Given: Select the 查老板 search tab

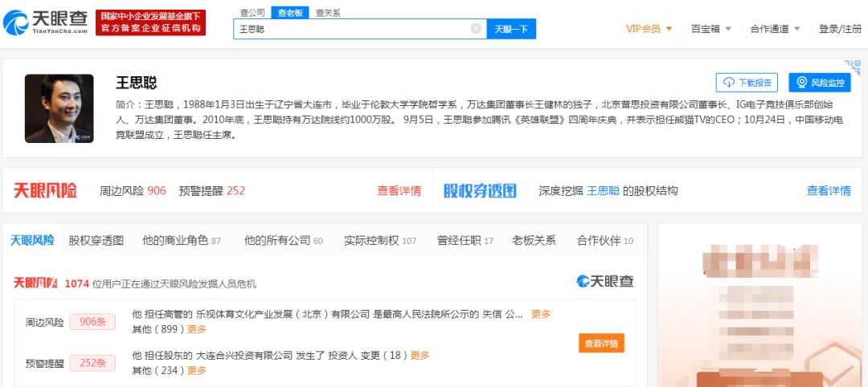Looking at the screenshot, I should (x=290, y=13).
